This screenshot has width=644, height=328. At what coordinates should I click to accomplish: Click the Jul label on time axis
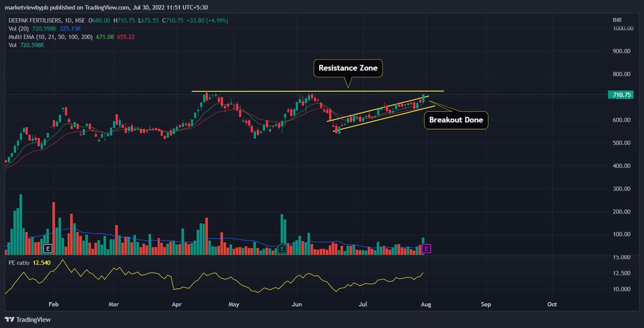pos(363,304)
